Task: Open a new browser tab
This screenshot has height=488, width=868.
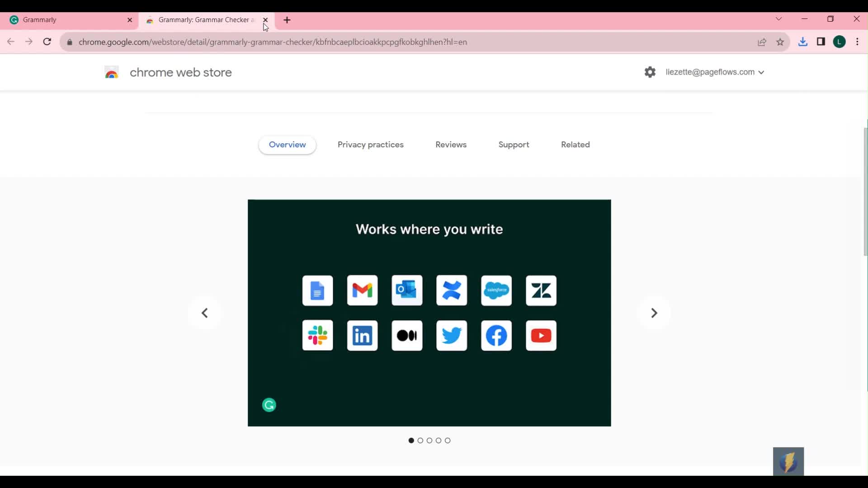Action: [287, 20]
